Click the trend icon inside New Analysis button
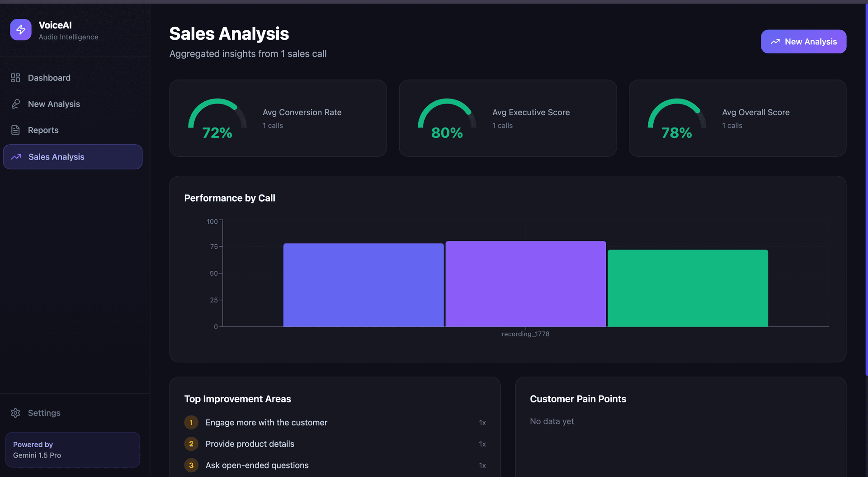The height and width of the screenshot is (477, 868). pos(775,42)
